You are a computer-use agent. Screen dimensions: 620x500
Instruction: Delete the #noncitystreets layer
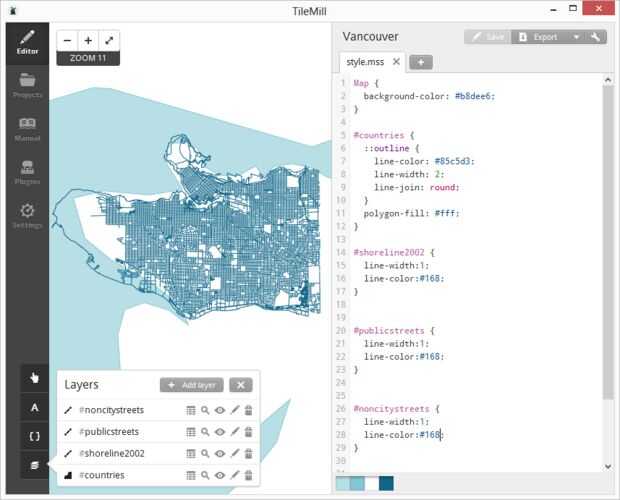click(248, 410)
